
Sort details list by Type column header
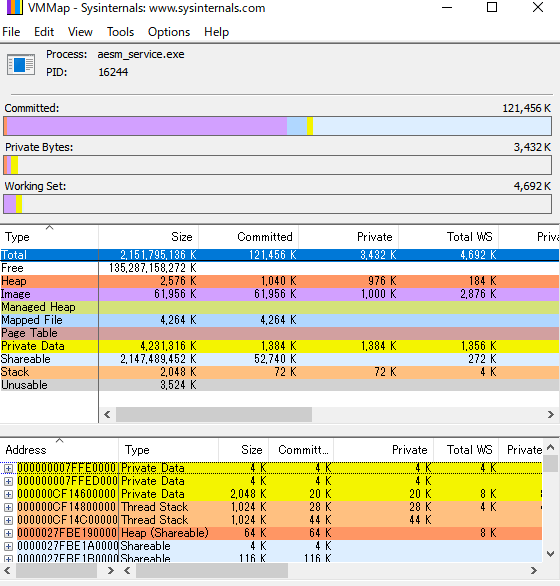pyautogui.click(x=169, y=450)
